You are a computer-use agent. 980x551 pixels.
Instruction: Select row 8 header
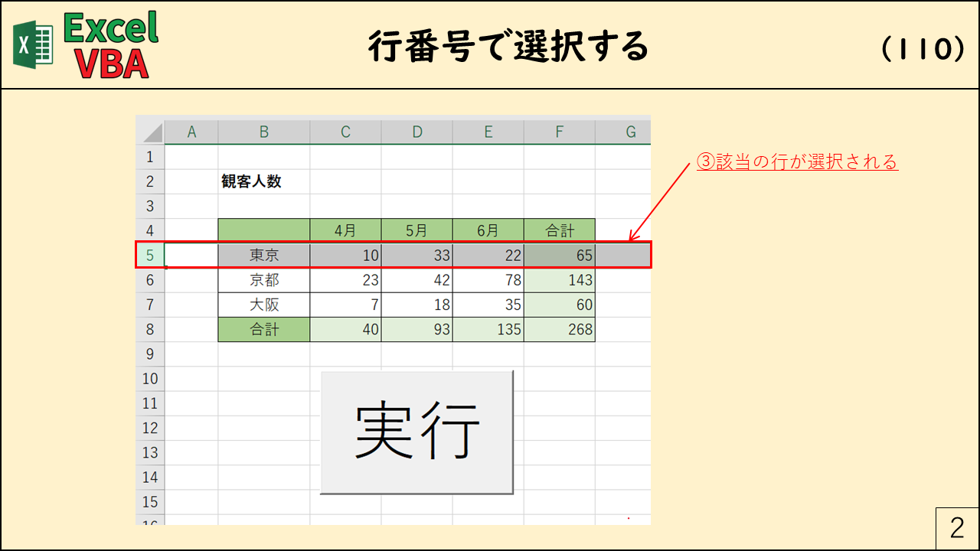(150, 329)
